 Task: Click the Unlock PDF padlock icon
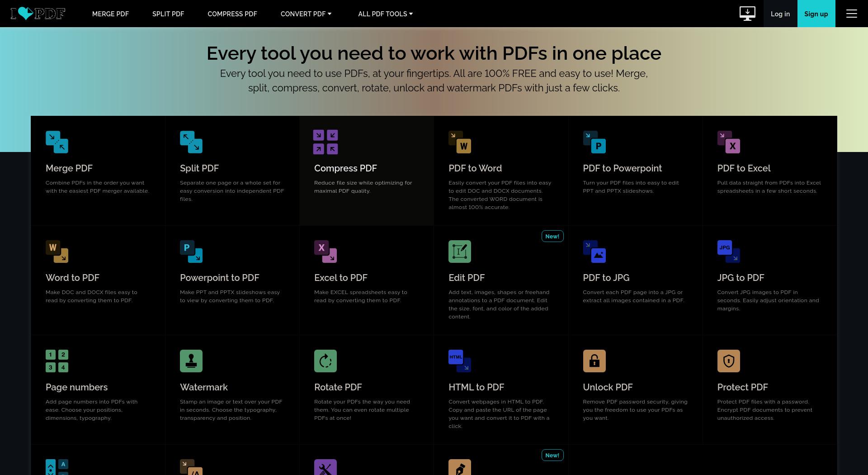pos(594,361)
